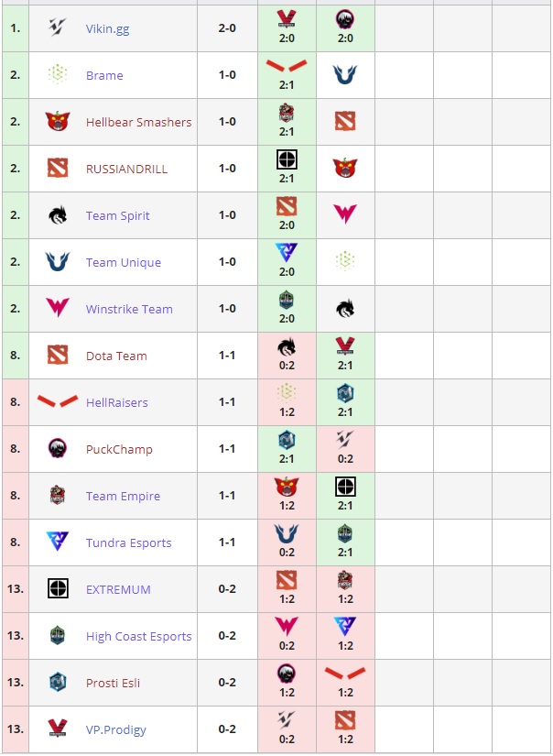The width and height of the screenshot is (553, 756).
Task: Click the logo left of the Vikin.gg name
Action: 58,28
